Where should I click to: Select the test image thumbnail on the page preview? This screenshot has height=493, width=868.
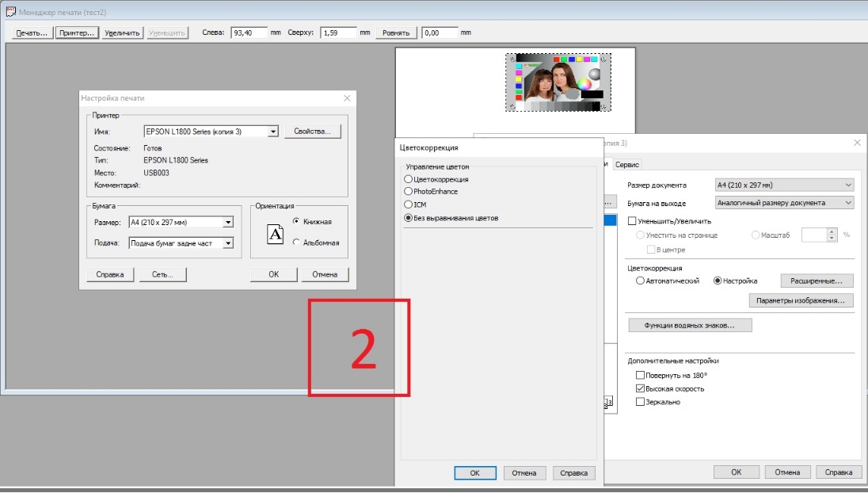click(558, 82)
